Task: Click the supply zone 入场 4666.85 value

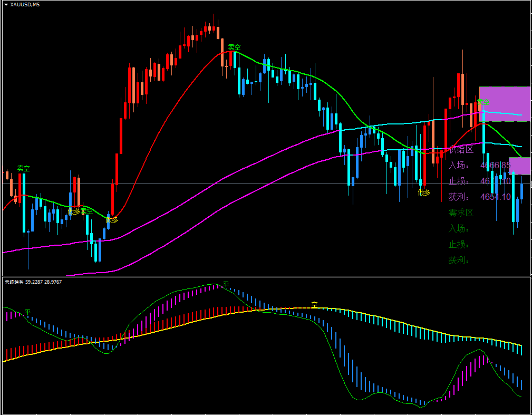Action: (x=495, y=166)
